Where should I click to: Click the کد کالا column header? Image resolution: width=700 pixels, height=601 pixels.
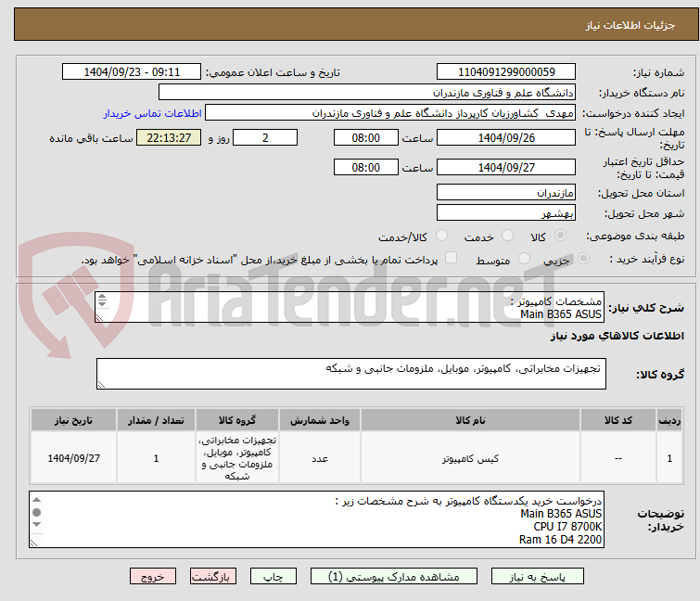617,420
